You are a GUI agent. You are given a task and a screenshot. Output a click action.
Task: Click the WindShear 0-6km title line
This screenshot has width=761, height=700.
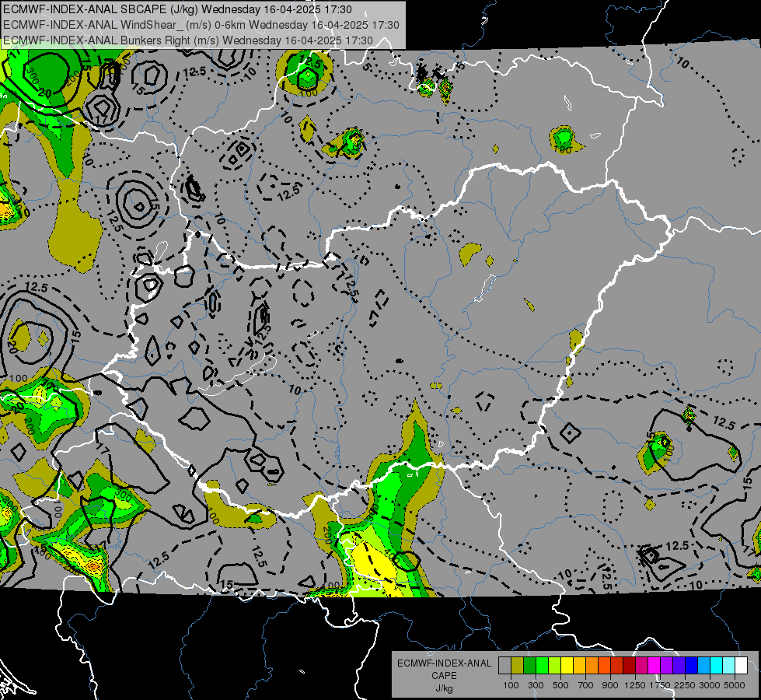[x=201, y=25]
